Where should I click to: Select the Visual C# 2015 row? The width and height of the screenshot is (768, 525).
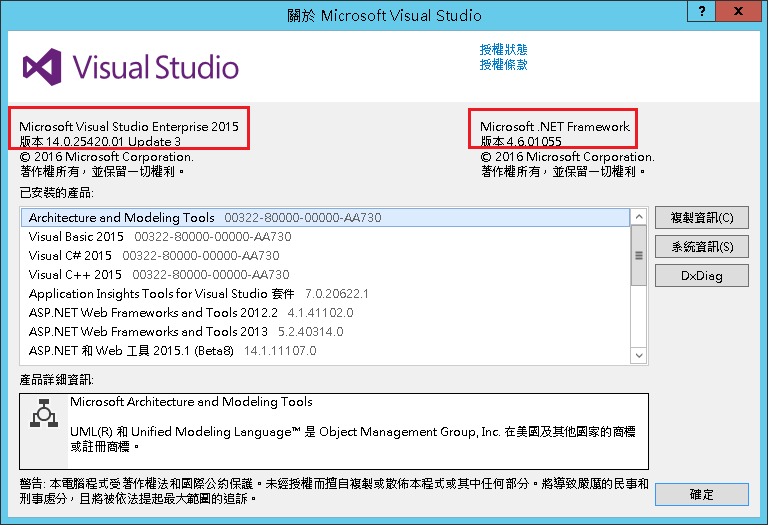tap(325, 256)
